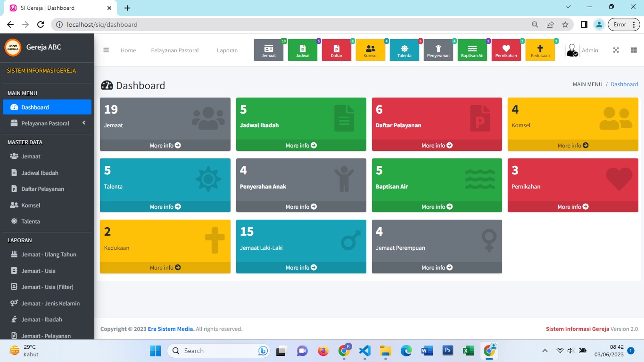Open the Talenta shortcut in top bar

pyautogui.click(x=405, y=50)
